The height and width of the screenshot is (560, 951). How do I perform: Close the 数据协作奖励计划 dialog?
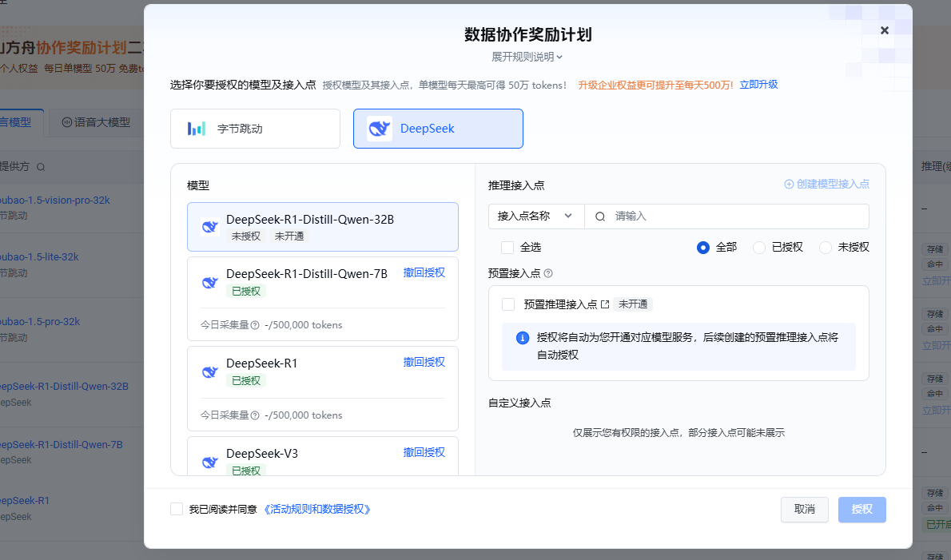coord(885,30)
